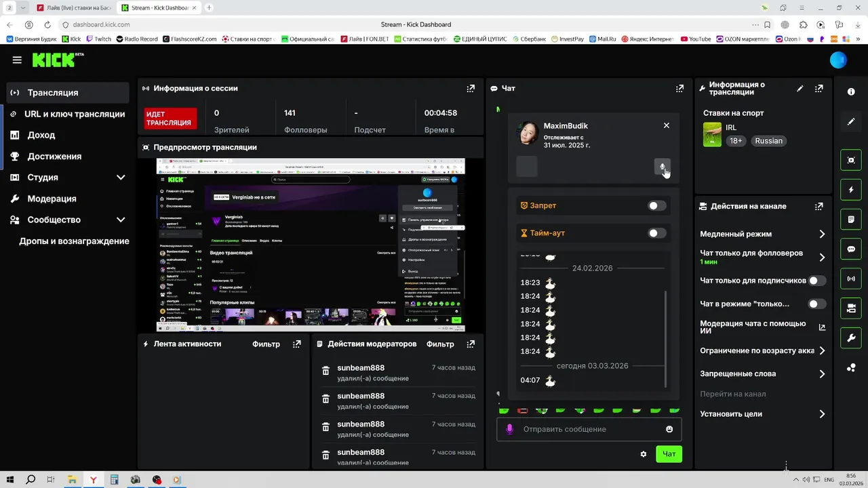Toggle the chat bubble icon in right sidebar
This screenshot has height=488, width=868.
tap(851, 249)
